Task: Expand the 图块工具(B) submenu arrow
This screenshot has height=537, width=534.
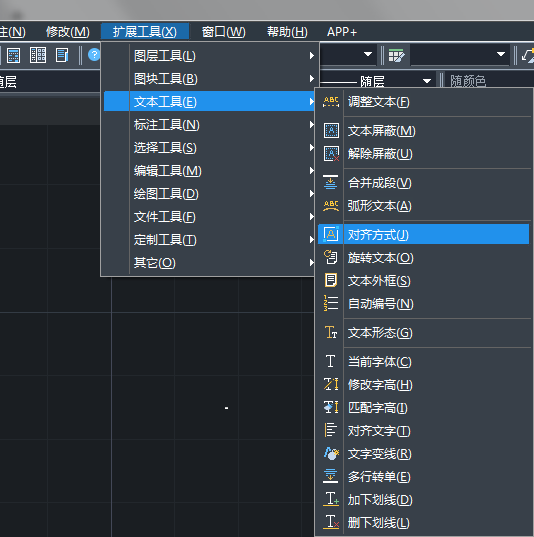Action: point(311,79)
